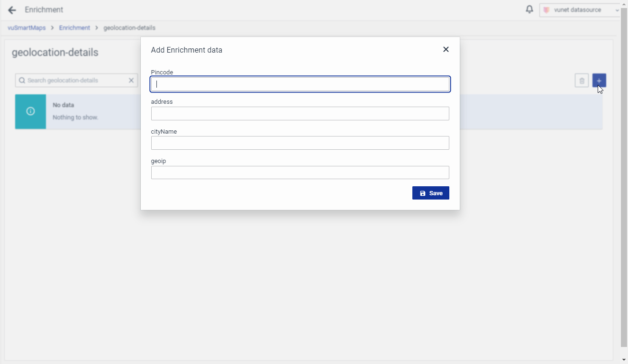Open the vunet datasource dropdown

click(x=581, y=10)
